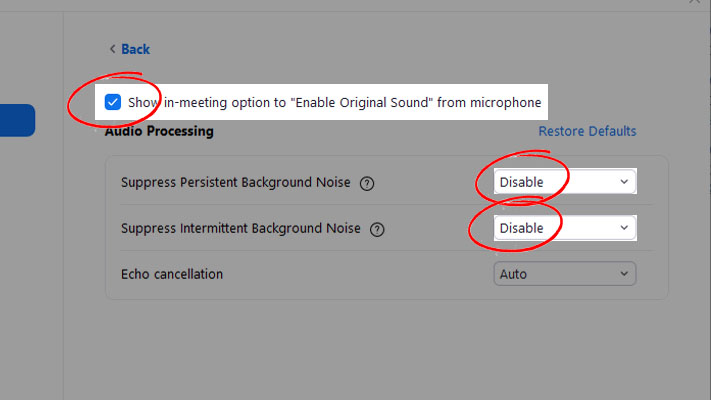Click the word Disable in Persistent Noise box
711x400 pixels.
[x=521, y=182]
